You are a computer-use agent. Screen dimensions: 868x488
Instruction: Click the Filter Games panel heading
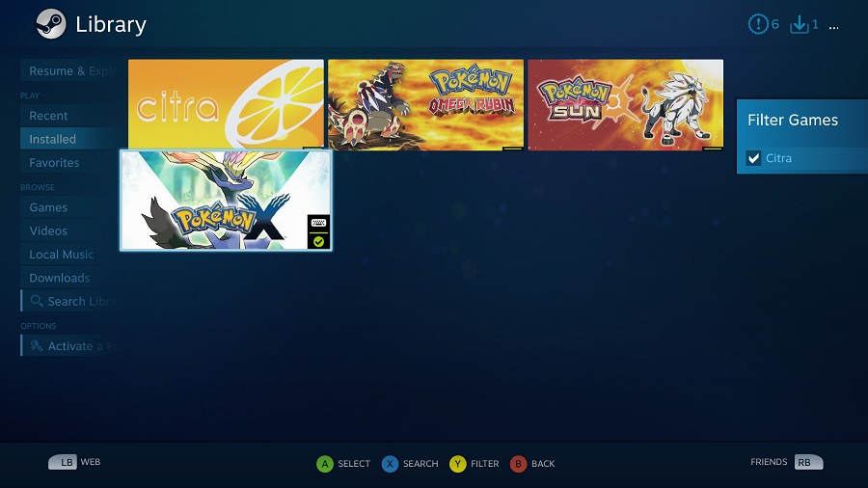coord(792,120)
